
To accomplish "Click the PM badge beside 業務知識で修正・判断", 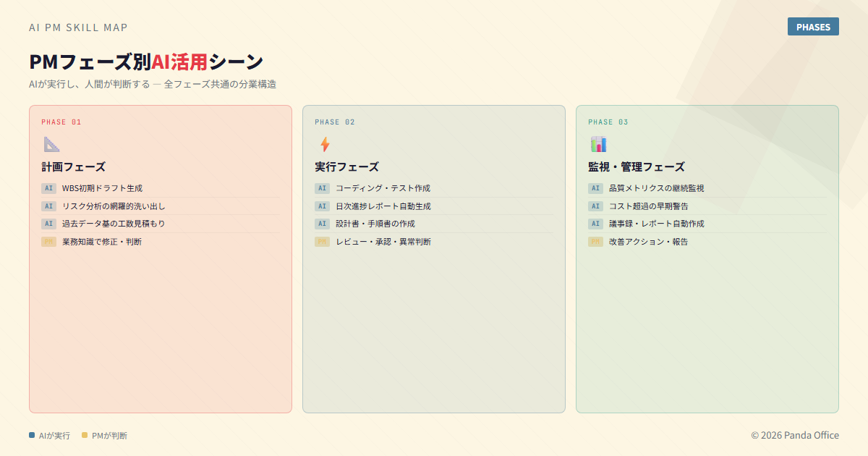I will (x=48, y=242).
